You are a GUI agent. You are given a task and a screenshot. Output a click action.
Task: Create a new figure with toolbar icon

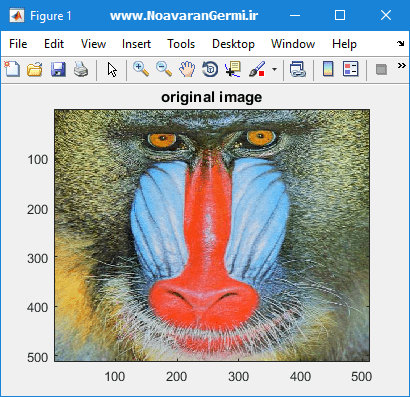coord(12,69)
